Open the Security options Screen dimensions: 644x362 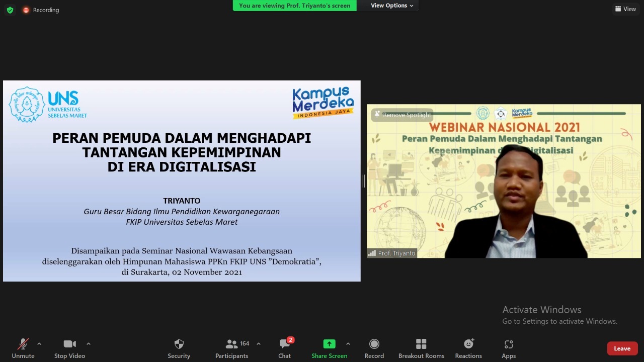(179, 348)
